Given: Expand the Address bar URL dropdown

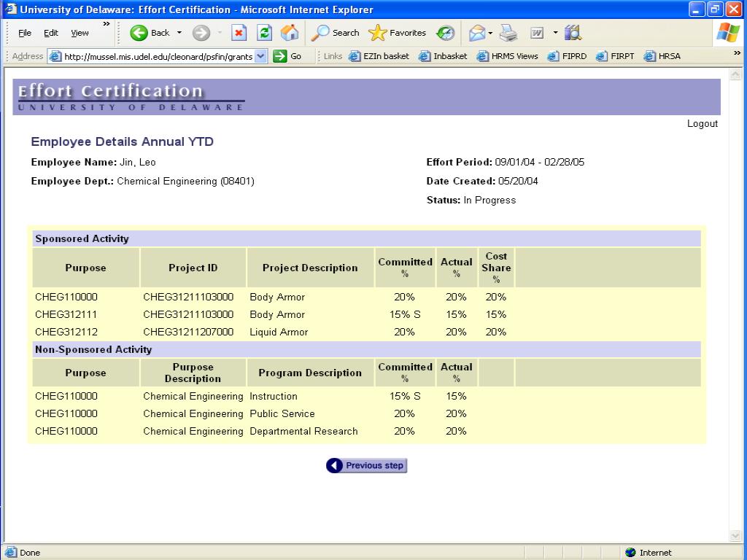Looking at the screenshot, I should [x=260, y=56].
